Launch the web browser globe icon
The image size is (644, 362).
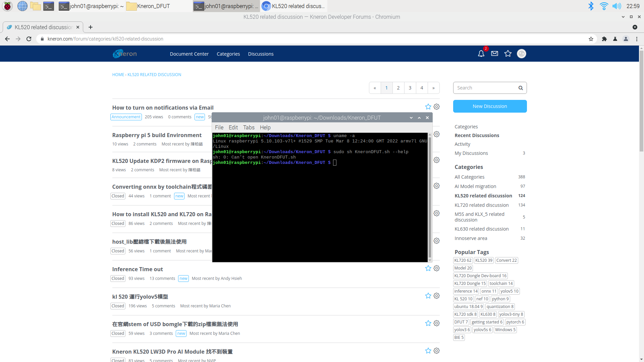click(x=22, y=6)
